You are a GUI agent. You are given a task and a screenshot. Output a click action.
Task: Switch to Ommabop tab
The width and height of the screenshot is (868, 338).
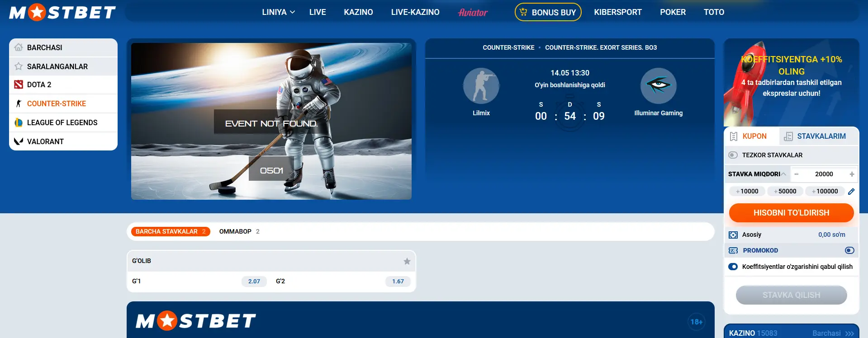[x=239, y=231]
